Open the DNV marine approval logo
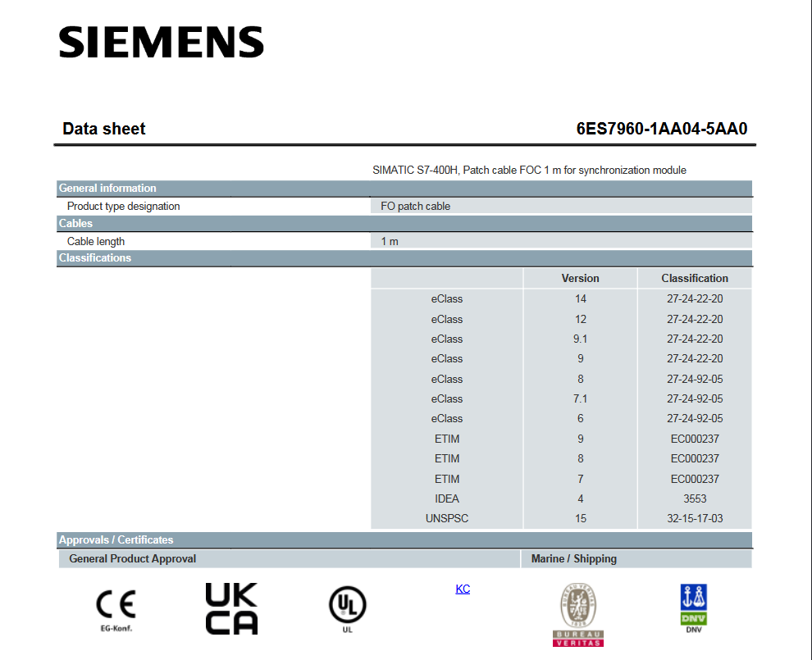Image resolution: width=812 pixels, height=660 pixels. coord(693,608)
